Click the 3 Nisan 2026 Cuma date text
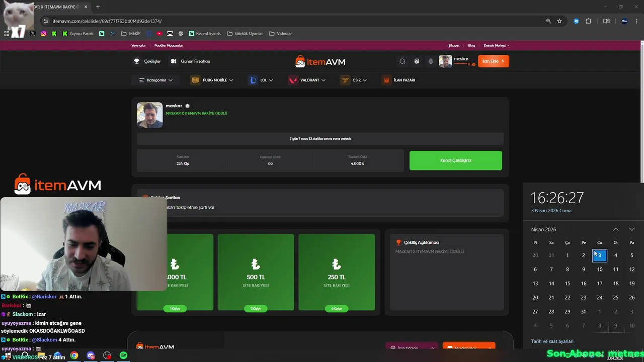This screenshot has height=362, width=644. [551, 211]
